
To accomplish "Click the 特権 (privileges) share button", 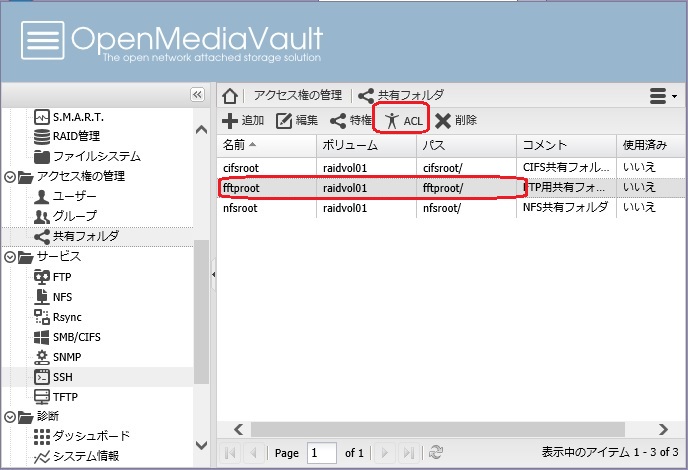I will tap(351, 121).
